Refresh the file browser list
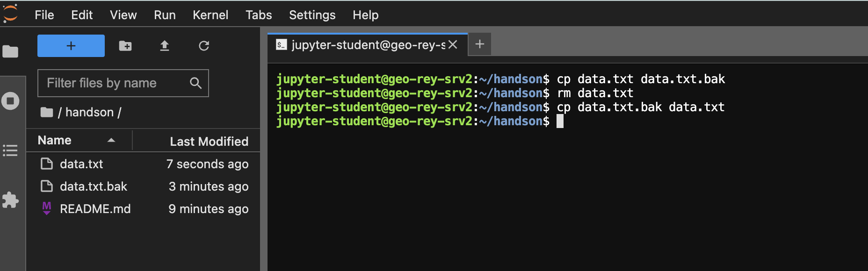 [x=204, y=46]
